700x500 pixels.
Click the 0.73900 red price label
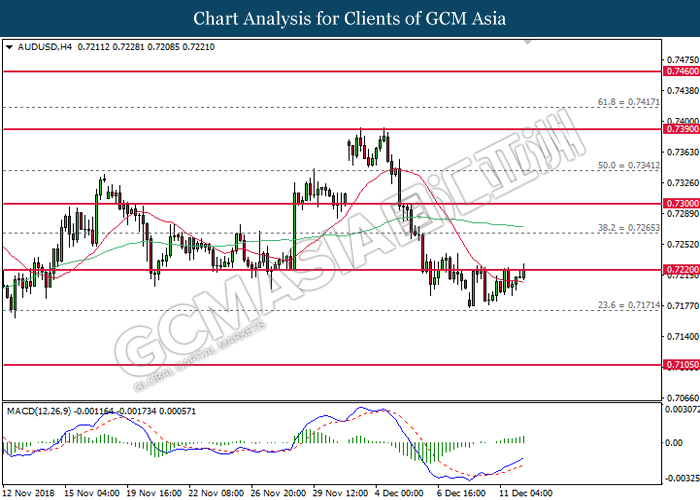[682, 129]
